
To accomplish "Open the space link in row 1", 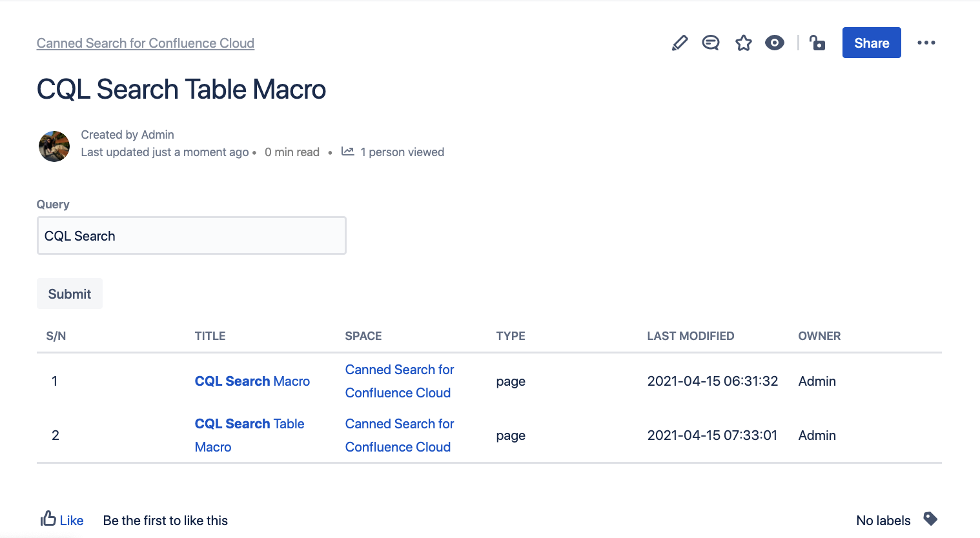I will [399, 370].
